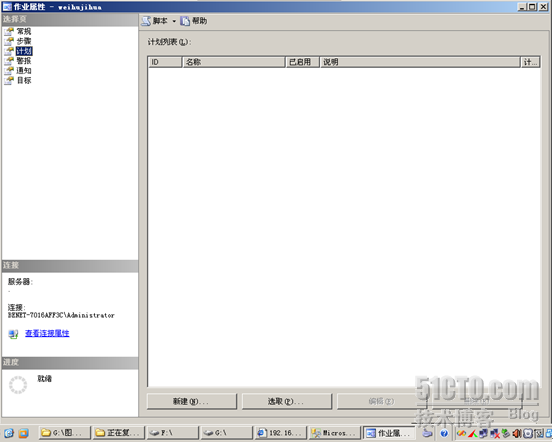Click the 步骤 page icon
The height and width of the screenshot is (442, 553).
(x=9, y=42)
